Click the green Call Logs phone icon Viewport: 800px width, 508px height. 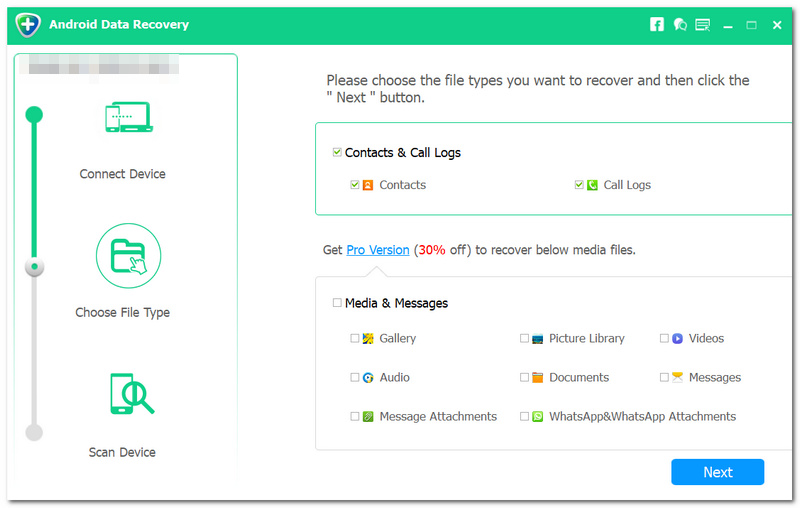(592, 185)
